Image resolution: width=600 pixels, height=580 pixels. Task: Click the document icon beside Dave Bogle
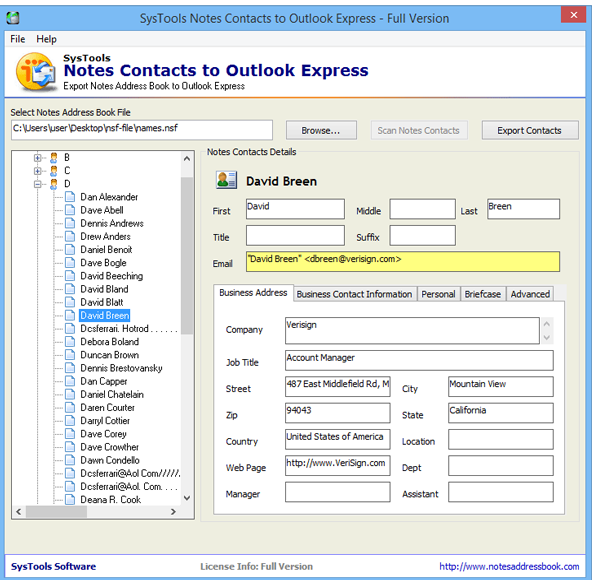click(x=70, y=263)
